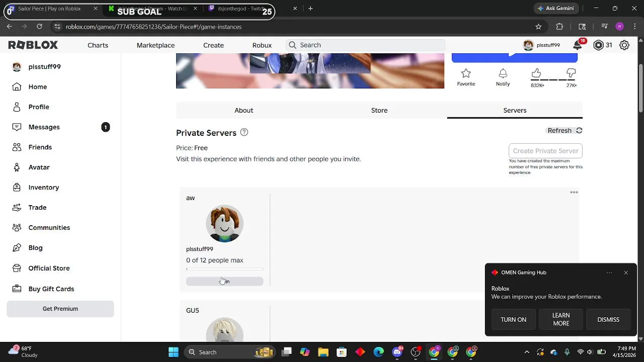644x362 pixels.
Task: Open the Blog sidebar icon
Action: click(17, 248)
